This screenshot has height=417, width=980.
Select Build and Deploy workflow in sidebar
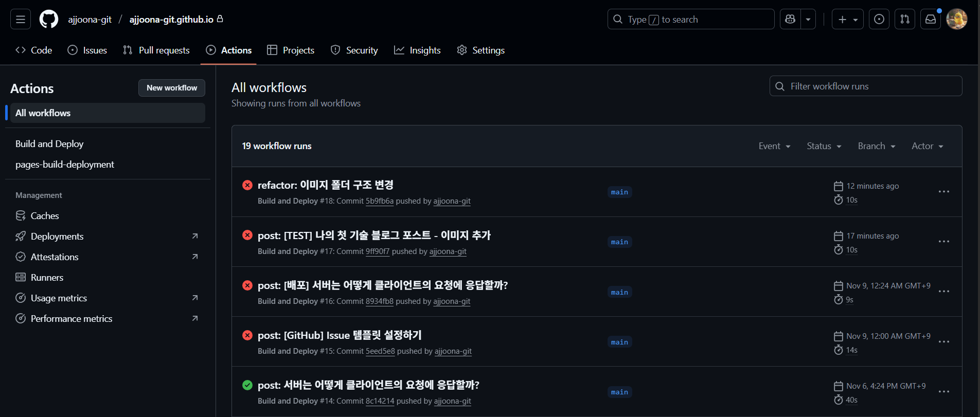click(49, 144)
